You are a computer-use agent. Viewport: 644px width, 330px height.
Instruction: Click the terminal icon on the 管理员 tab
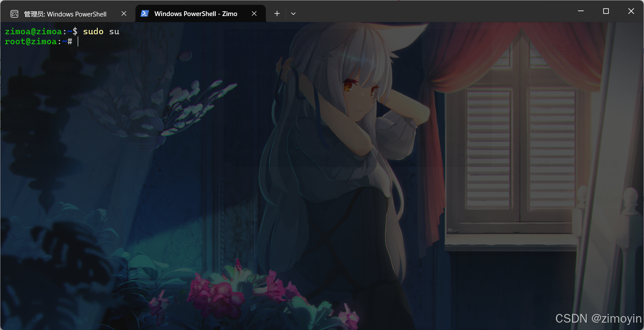[x=15, y=13]
